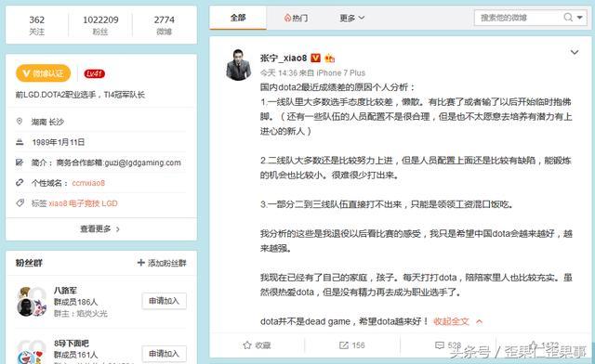Click the 微博认证 verification badge button
This screenshot has height=364, width=595.
click(44, 73)
